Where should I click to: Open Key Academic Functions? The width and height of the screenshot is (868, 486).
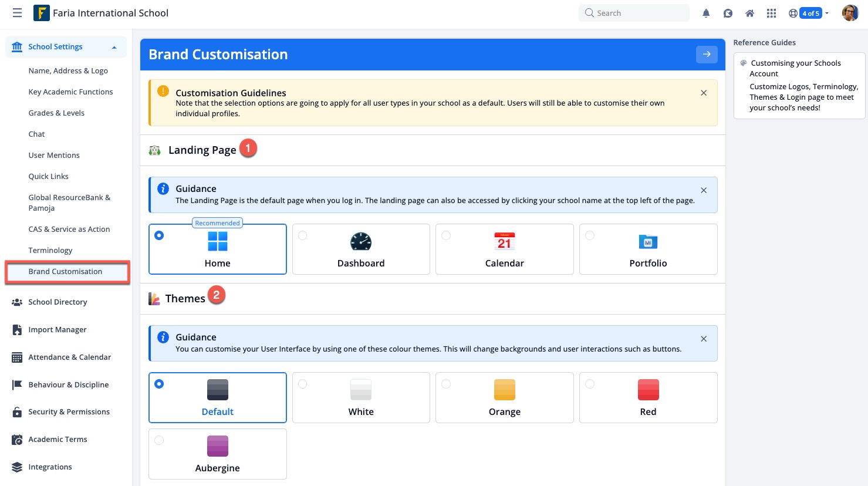[x=70, y=92]
